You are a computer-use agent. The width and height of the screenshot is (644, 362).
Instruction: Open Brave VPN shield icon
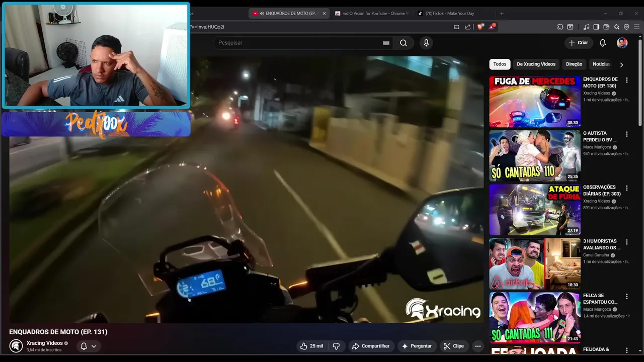pos(626,27)
